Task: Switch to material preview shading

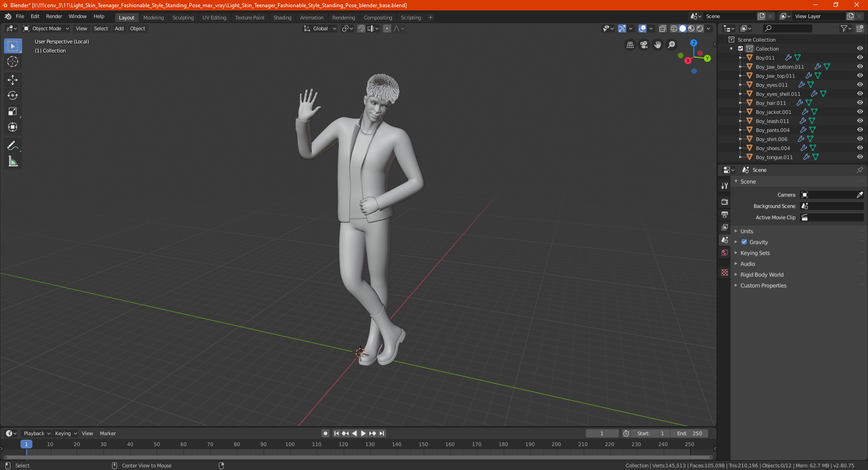Action: click(691, 28)
